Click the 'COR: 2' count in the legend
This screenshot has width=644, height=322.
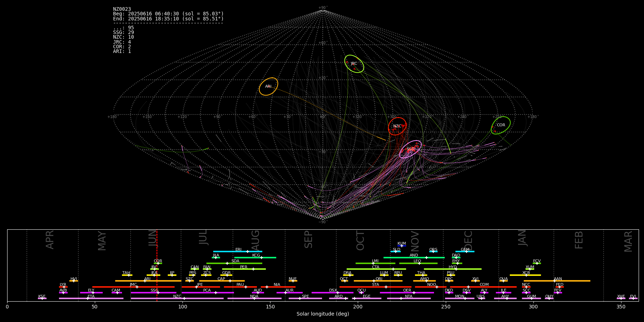(x=122, y=47)
